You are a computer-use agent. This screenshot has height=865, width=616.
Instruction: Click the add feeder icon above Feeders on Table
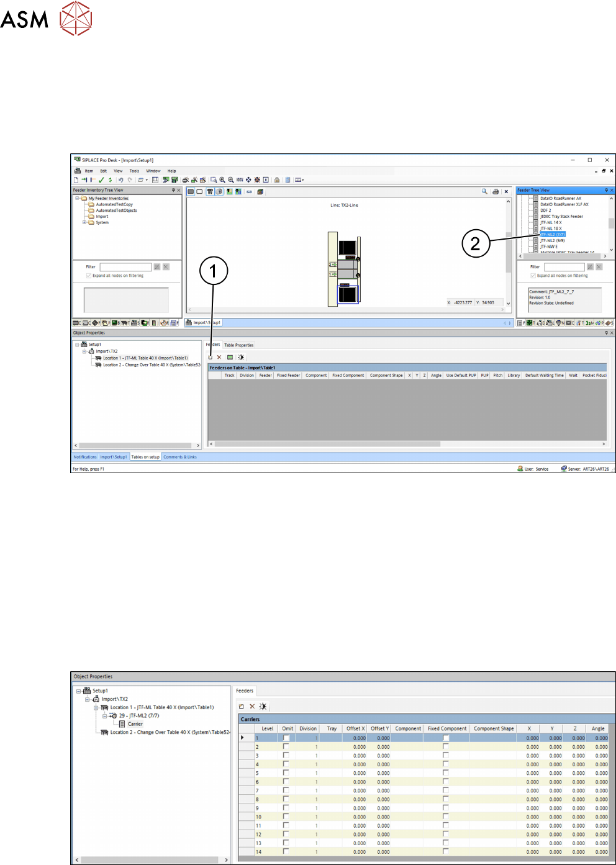coord(211,357)
